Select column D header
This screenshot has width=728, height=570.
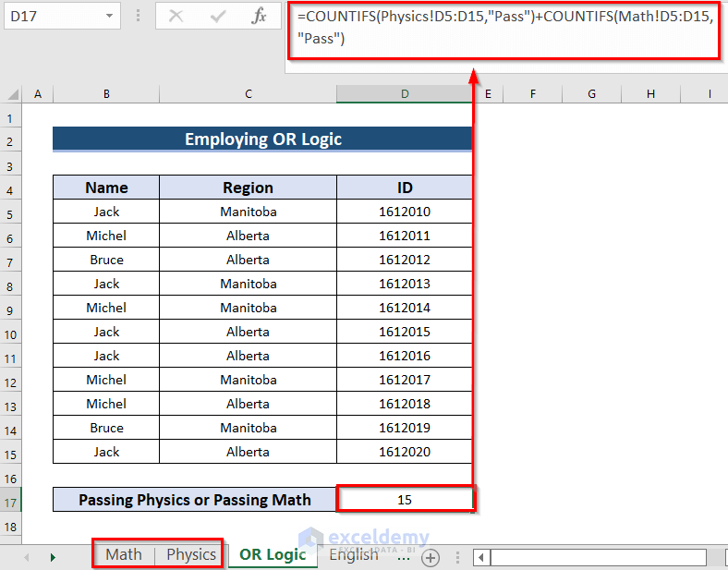pos(405,93)
